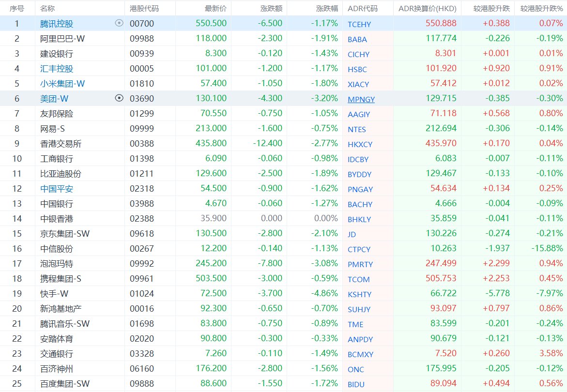Click the BIDU ADR code link

pyautogui.click(x=356, y=384)
